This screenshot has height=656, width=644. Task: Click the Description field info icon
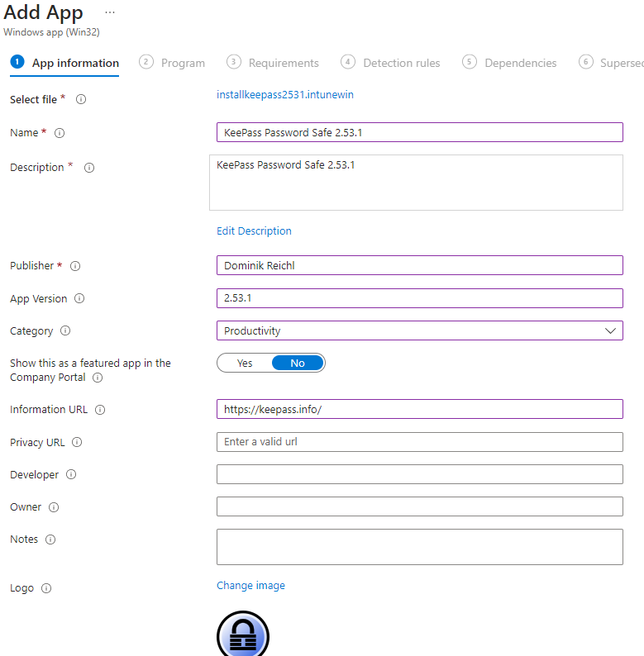point(89,168)
